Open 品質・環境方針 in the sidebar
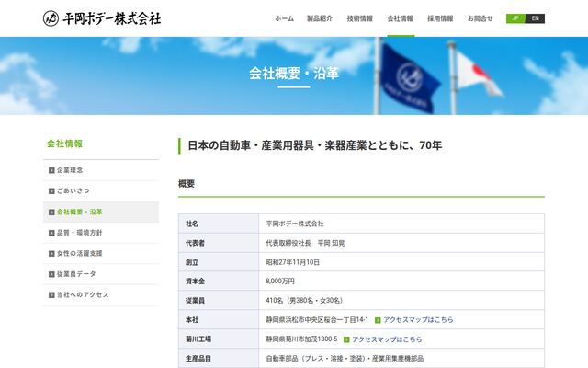 [101, 233]
